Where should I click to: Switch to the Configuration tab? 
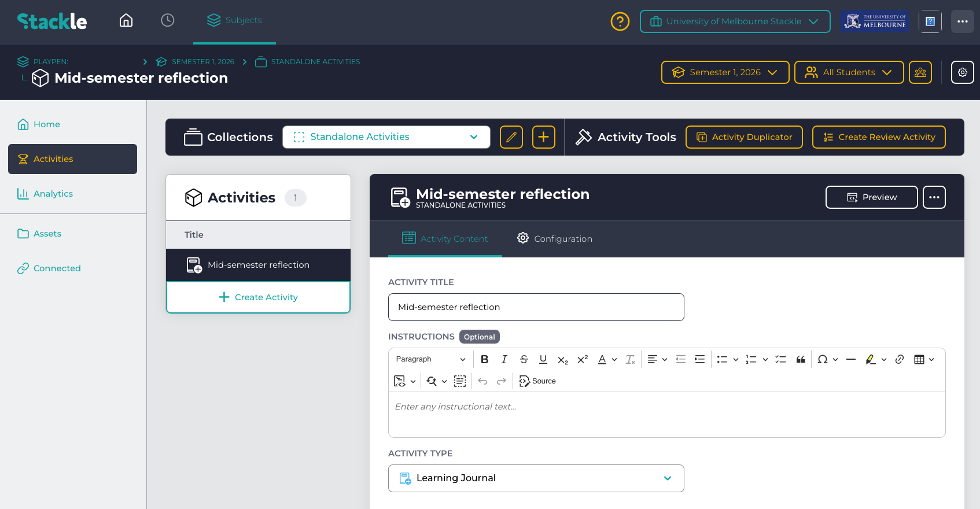pos(555,238)
